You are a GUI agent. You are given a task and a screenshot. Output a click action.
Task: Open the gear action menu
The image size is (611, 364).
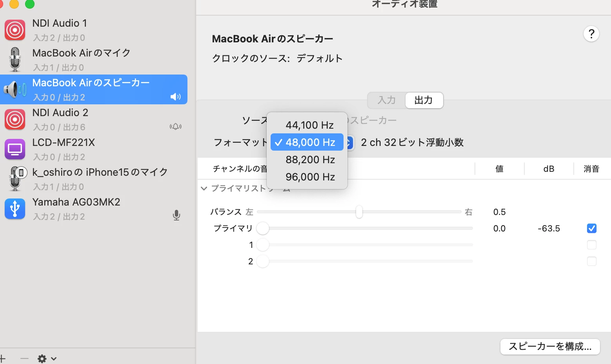[x=47, y=359]
